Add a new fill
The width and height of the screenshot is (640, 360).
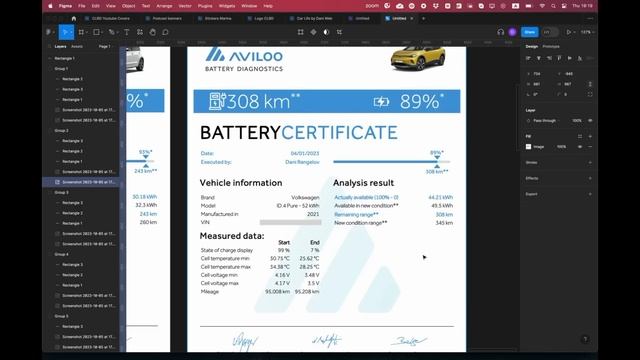[x=590, y=136]
